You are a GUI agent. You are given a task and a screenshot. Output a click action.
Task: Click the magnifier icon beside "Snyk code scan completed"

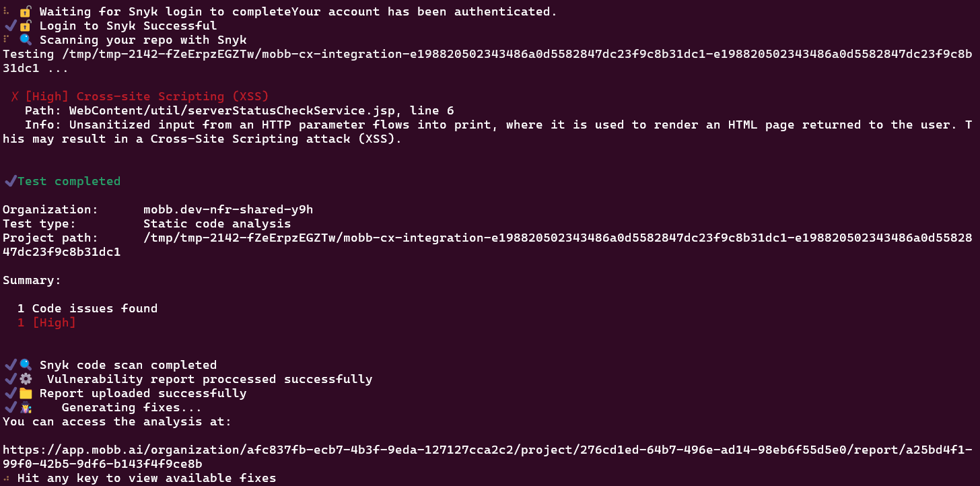26,365
